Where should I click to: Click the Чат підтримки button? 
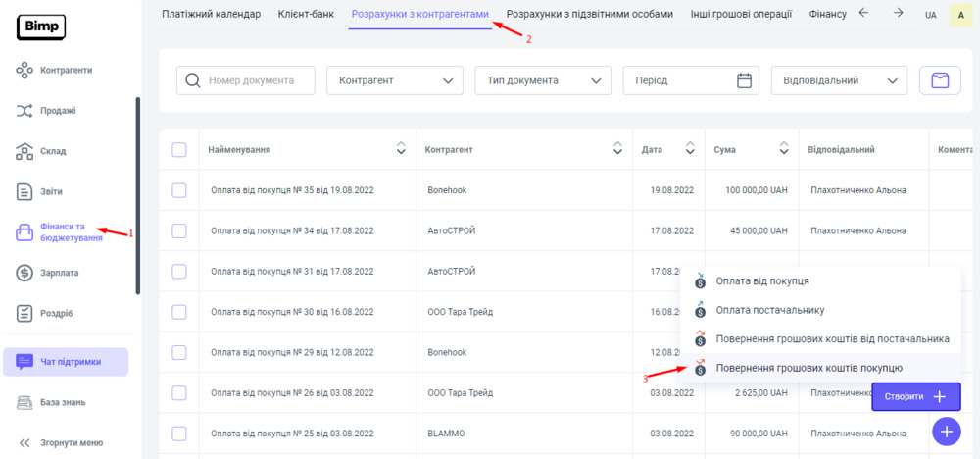(x=66, y=362)
